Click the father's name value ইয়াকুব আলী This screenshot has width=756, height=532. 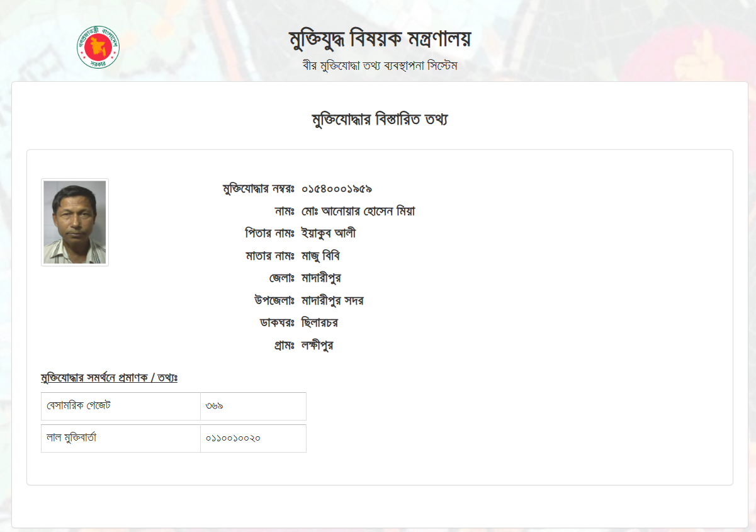tap(329, 234)
